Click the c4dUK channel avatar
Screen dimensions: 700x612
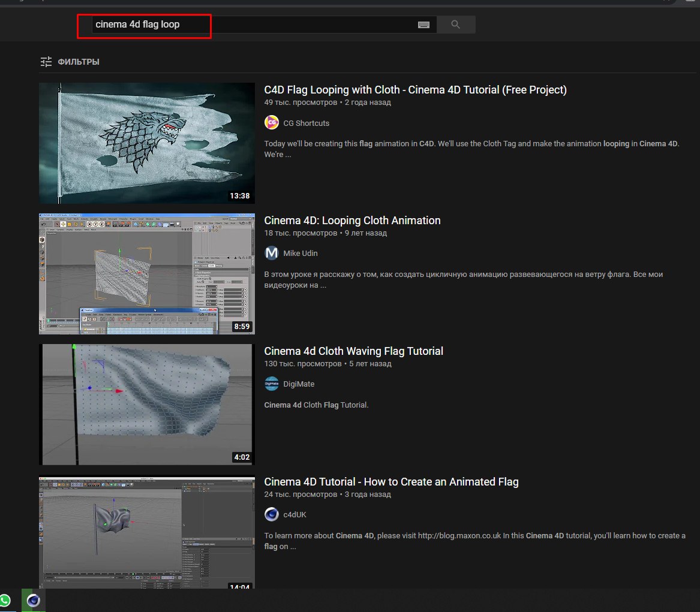click(x=272, y=514)
